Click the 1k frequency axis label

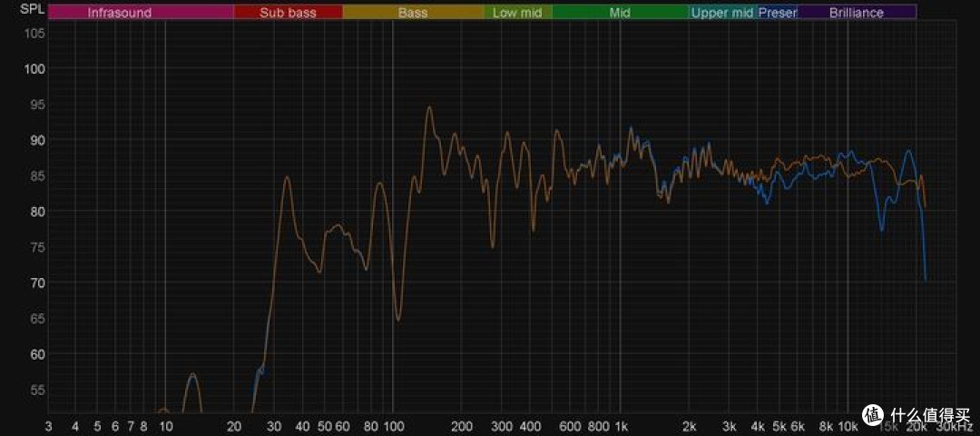621,426
